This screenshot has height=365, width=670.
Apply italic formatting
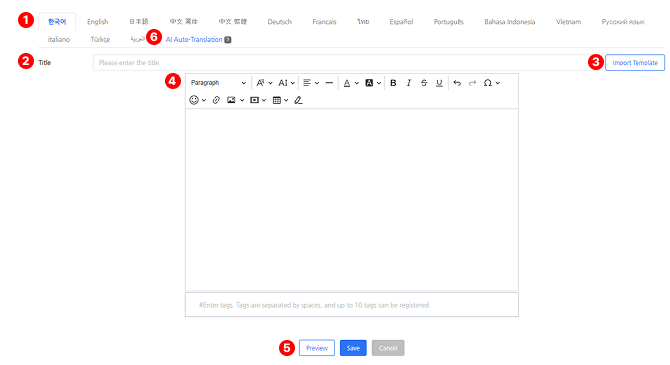tap(408, 83)
